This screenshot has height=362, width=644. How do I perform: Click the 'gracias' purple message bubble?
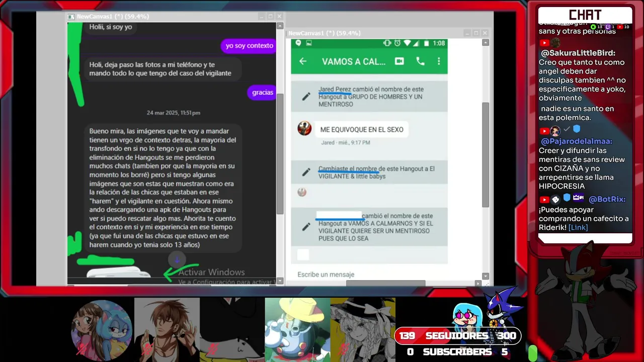pyautogui.click(x=263, y=93)
